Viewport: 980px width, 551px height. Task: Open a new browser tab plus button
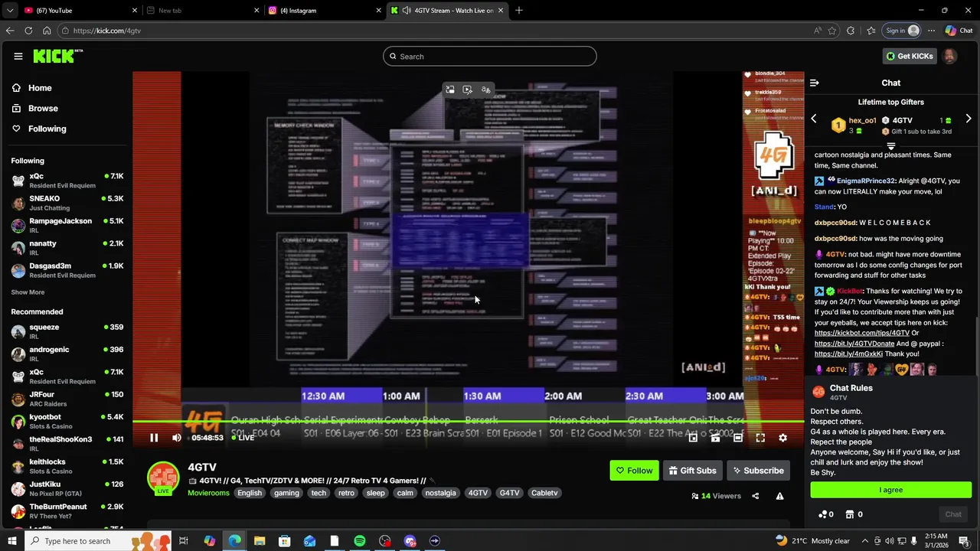[x=519, y=10]
